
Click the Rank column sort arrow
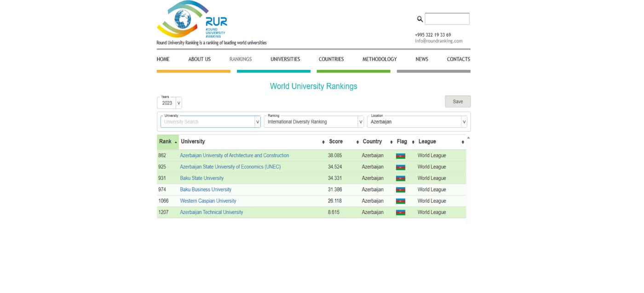(176, 142)
